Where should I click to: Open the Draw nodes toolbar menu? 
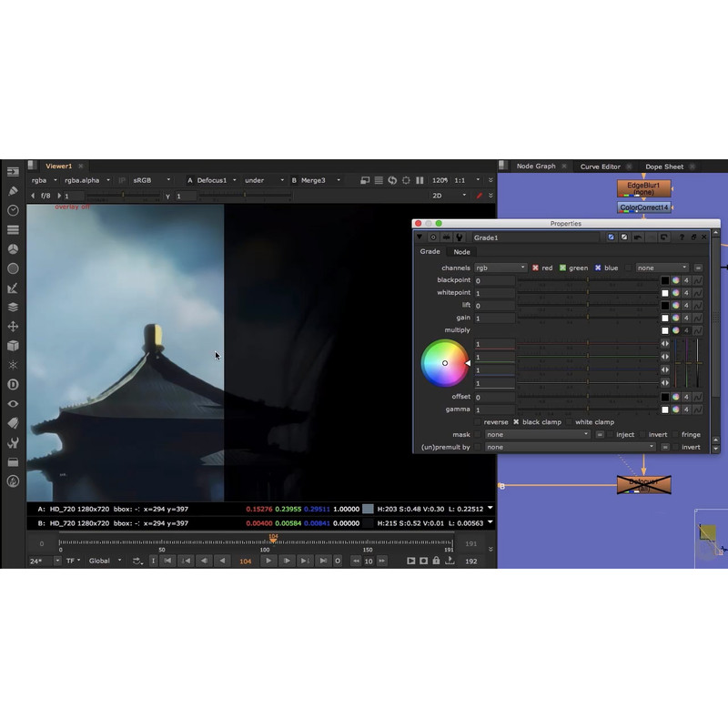click(x=13, y=191)
